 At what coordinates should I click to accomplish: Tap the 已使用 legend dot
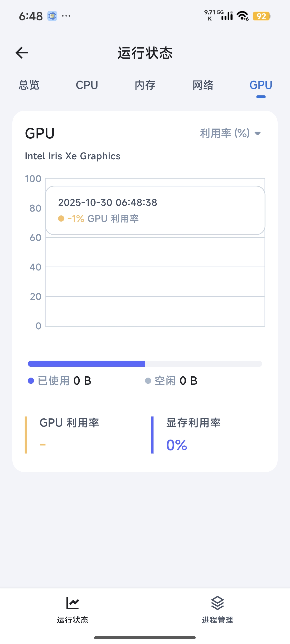tap(31, 381)
